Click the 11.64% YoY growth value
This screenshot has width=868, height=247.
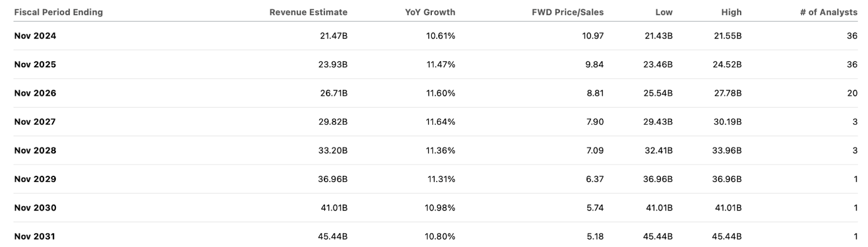pos(441,122)
